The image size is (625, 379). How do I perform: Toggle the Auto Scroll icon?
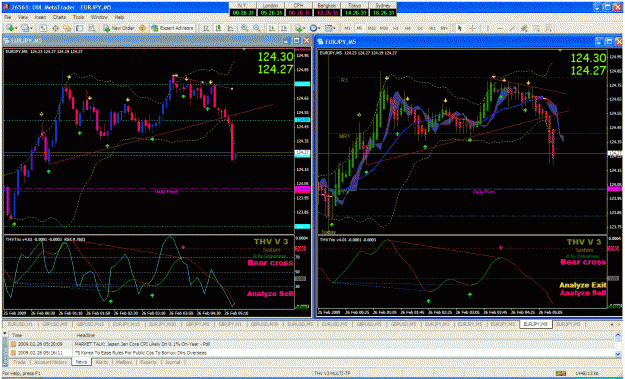click(x=271, y=28)
